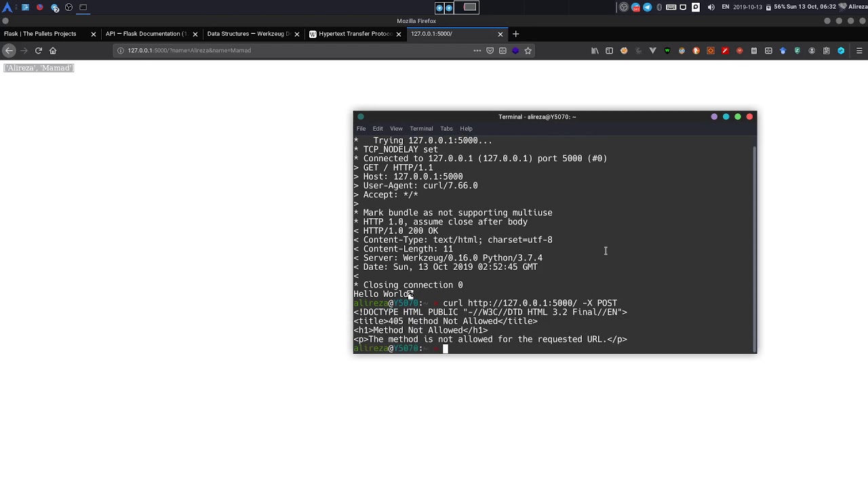This screenshot has width=868, height=488.
Task: Open Terminal's Tabs menu
Action: 446,128
